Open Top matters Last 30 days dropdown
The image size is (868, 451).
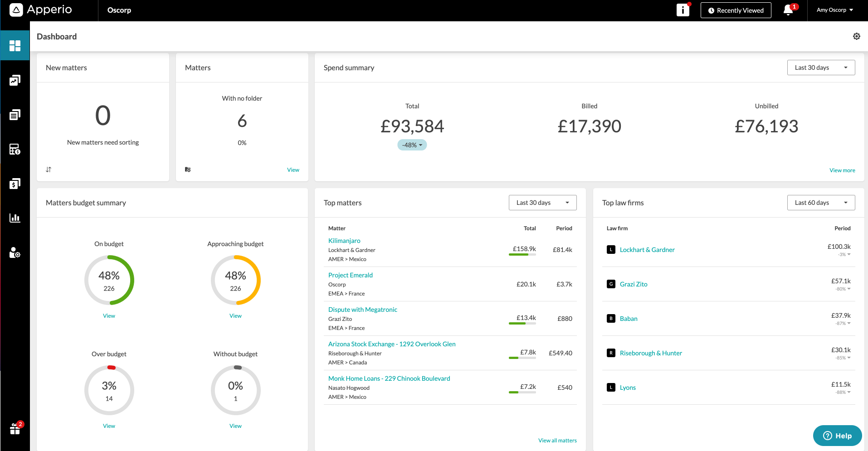coord(542,203)
